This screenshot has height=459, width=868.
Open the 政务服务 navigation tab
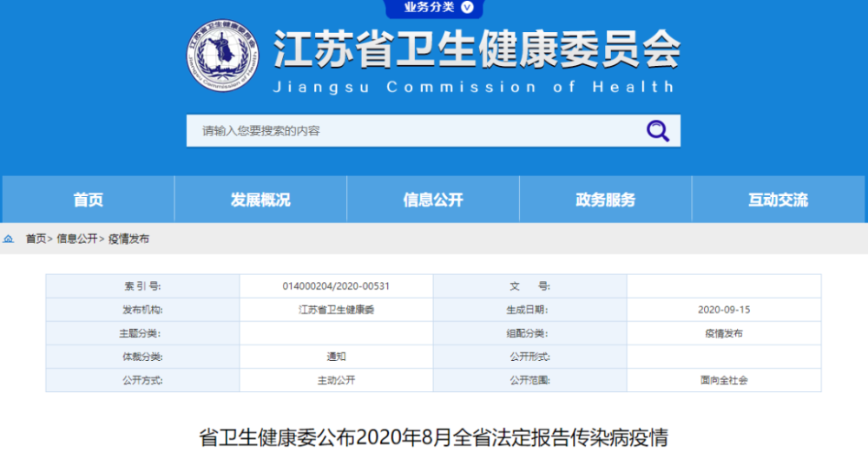[x=606, y=200]
